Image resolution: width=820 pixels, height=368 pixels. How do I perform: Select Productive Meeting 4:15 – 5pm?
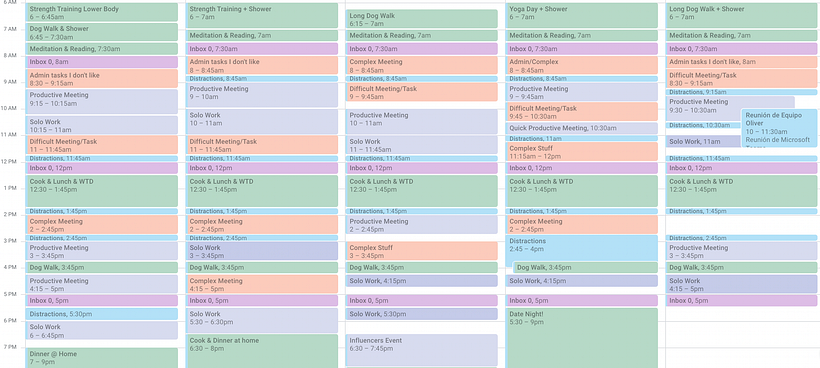(x=102, y=284)
